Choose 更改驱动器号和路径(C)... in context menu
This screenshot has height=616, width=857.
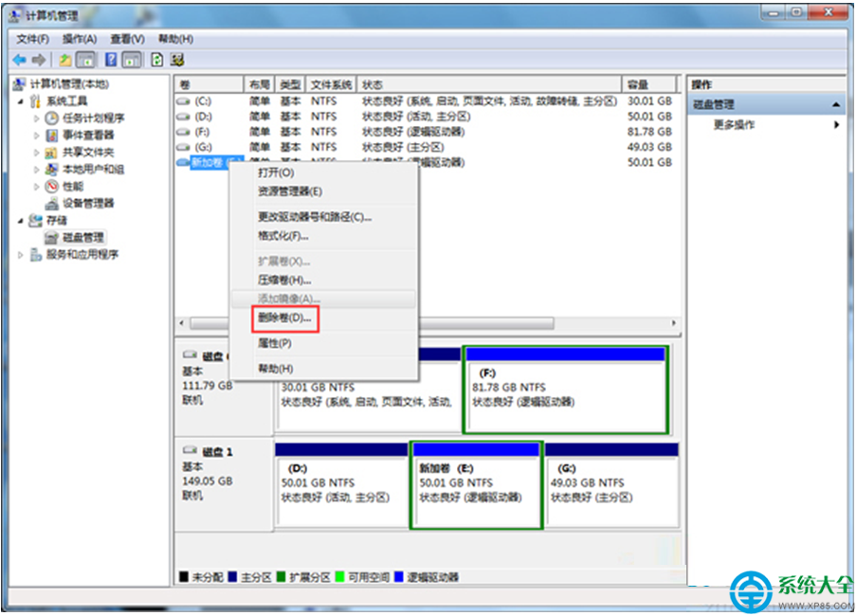(323, 217)
